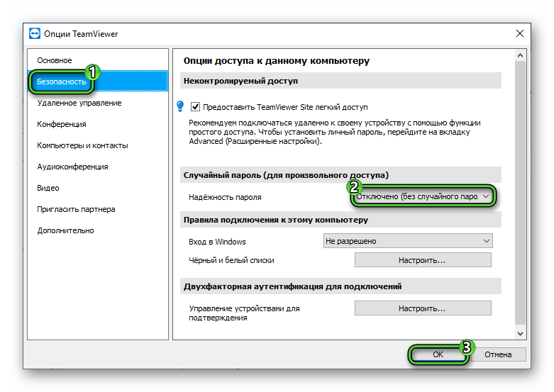Click the Управление устройствами для подтверждения label
The height and width of the screenshot is (392, 554).
tap(244, 313)
